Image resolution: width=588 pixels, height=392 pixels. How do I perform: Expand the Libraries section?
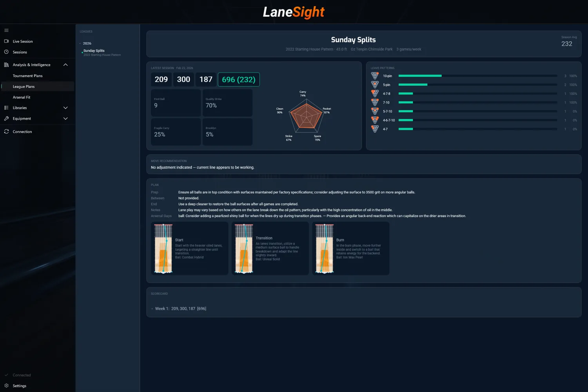pyautogui.click(x=65, y=108)
